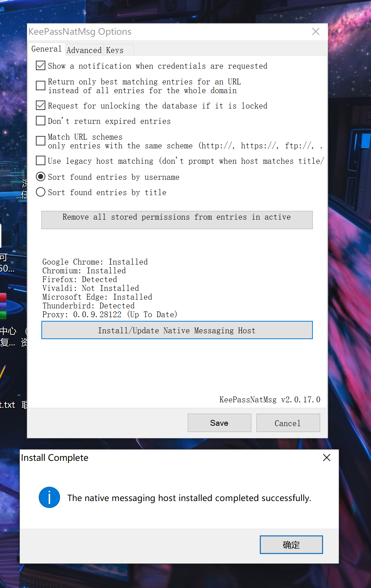371x588 pixels.
Task: Click the 'Google Chrome: Installed' status line
Action: point(95,262)
